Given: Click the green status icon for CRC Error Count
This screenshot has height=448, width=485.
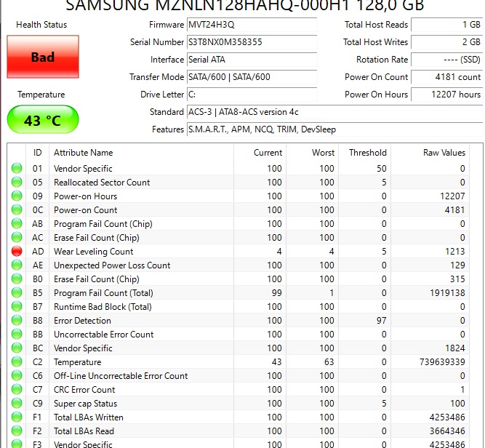Looking at the screenshot, I should (x=17, y=389).
